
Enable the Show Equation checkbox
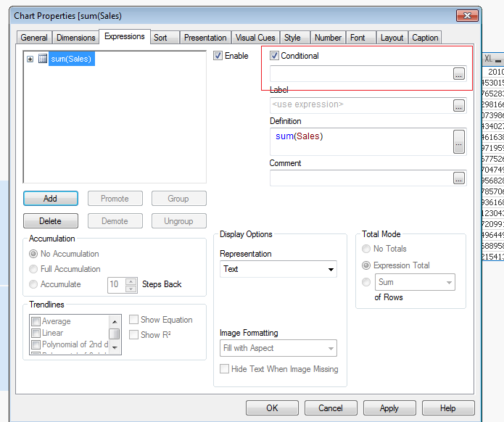[x=133, y=320]
